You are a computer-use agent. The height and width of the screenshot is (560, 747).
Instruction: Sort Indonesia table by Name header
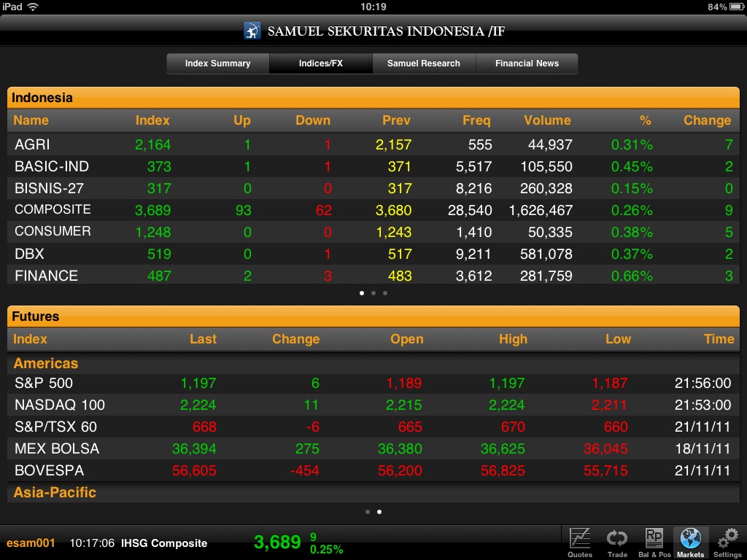31,120
